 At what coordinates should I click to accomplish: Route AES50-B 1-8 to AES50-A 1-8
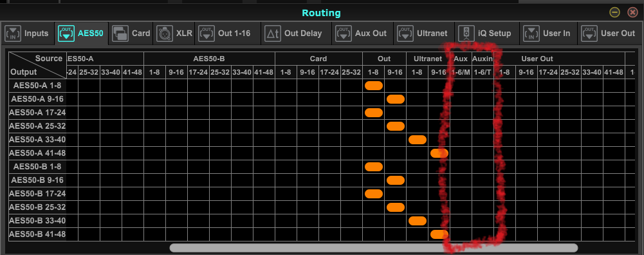[x=154, y=86]
